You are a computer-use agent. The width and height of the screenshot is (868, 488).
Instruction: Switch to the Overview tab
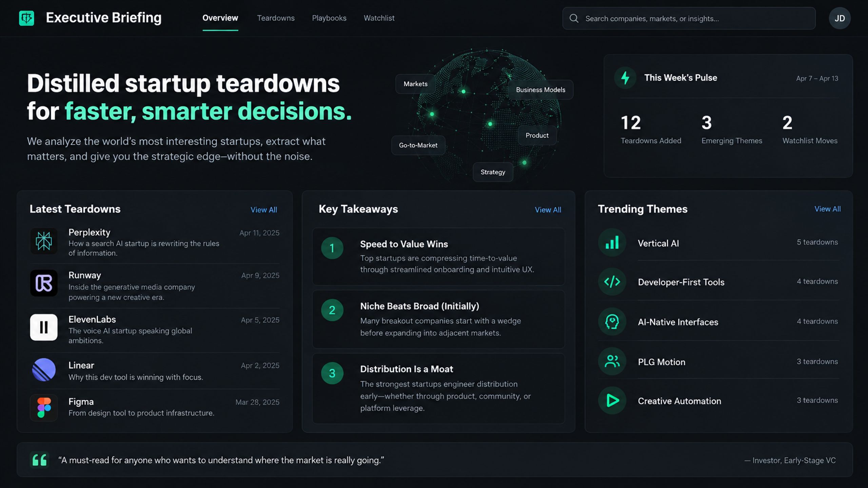click(220, 18)
